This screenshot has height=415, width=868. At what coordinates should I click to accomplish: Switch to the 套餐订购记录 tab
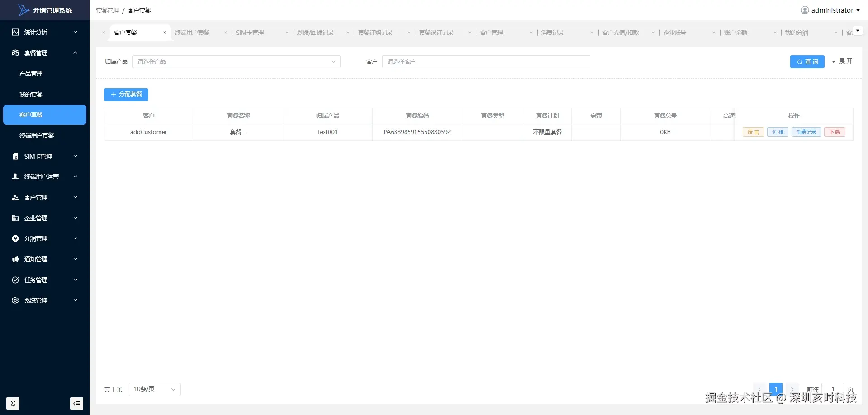click(375, 33)
